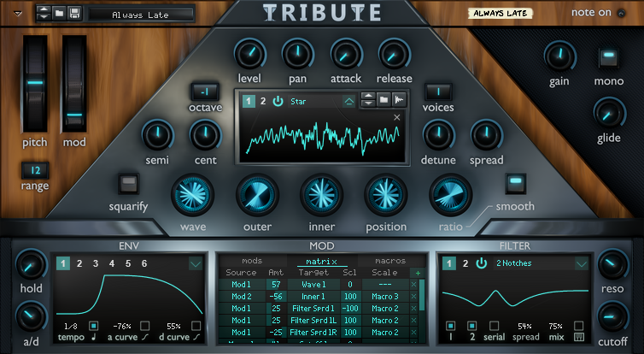Switch to filter tab 2
This screenshot has width=644, height=354.
click(465, 263)
